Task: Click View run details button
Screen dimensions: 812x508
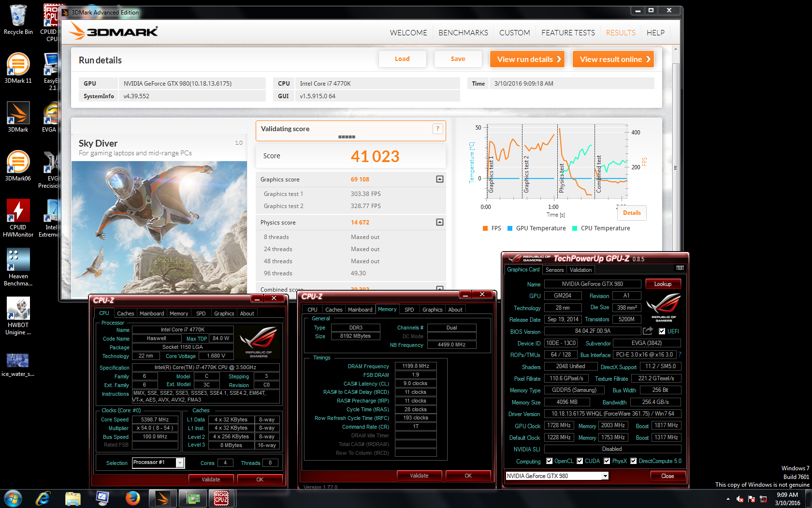Action: pyautogui.click(x=528, y=59)
